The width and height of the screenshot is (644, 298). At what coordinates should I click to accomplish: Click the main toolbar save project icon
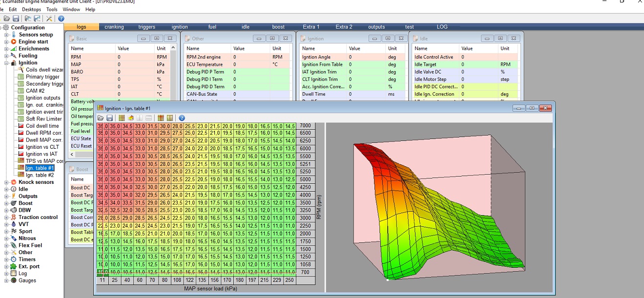point(16,19)
